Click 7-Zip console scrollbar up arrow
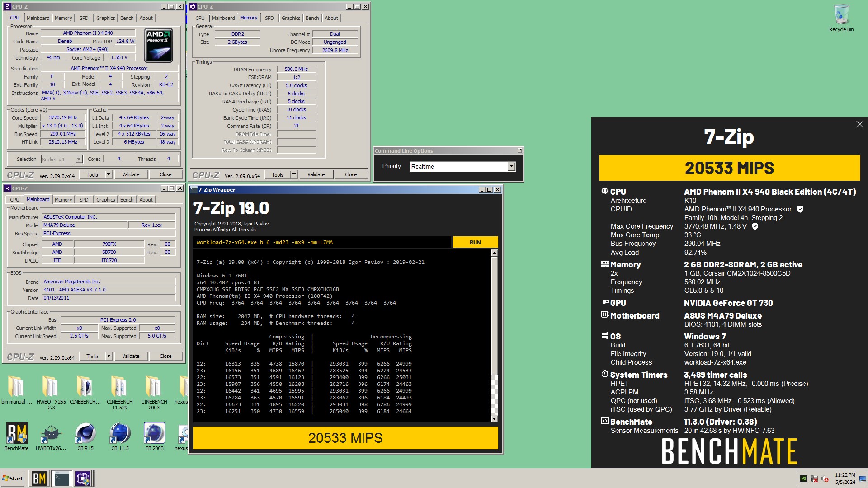This screenshot has width=868, height=488. [x=494, y=253]
